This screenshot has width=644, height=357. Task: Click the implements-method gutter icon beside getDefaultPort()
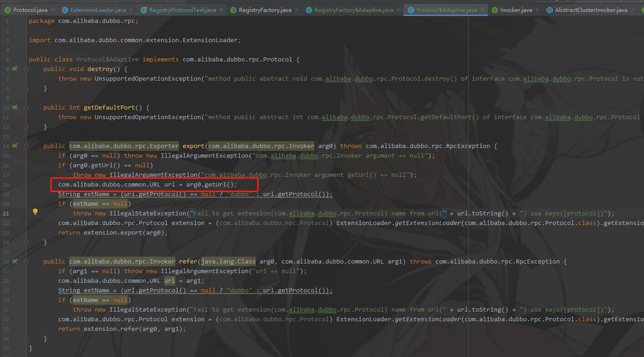click(15, 107)
